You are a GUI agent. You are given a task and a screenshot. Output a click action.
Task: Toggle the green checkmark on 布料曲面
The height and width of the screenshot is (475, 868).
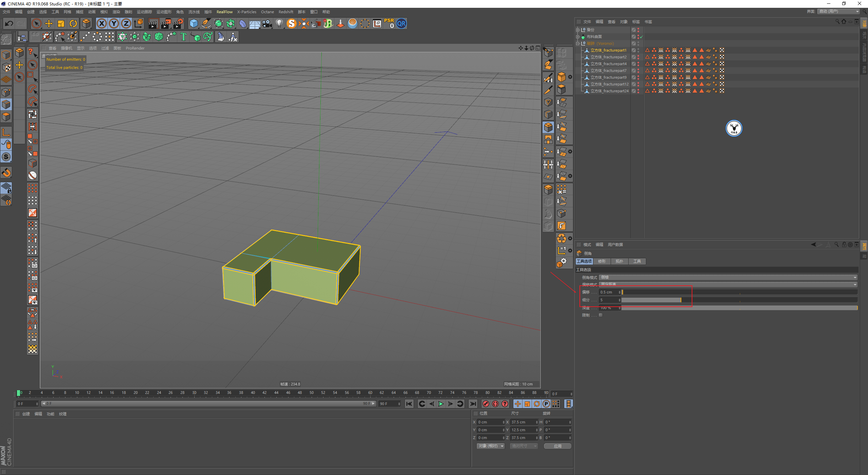click(x=642, y=37)
